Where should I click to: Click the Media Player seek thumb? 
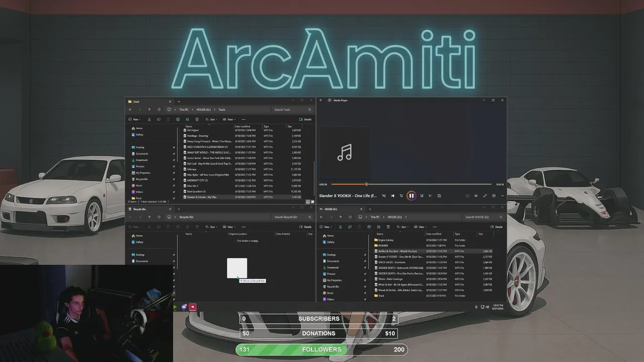(x=366, y=185)
